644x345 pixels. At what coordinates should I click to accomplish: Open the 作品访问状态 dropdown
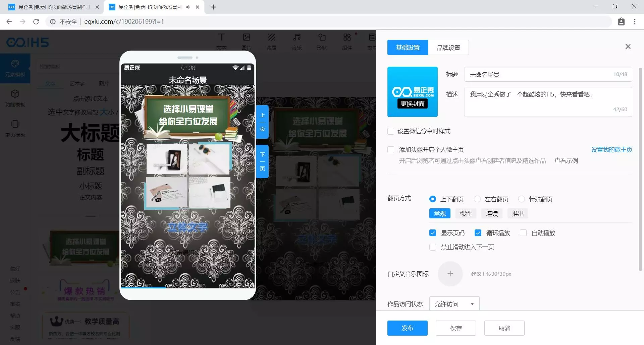[x=454, y=304]
